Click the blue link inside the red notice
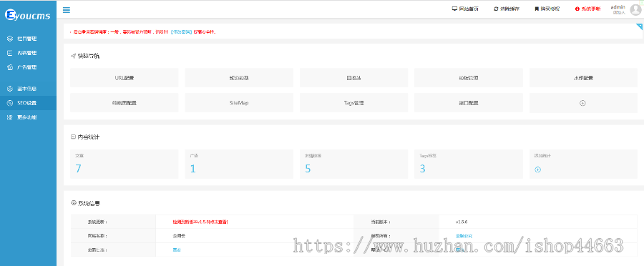Viewport: 644px width, 266px height. (182, 31)
